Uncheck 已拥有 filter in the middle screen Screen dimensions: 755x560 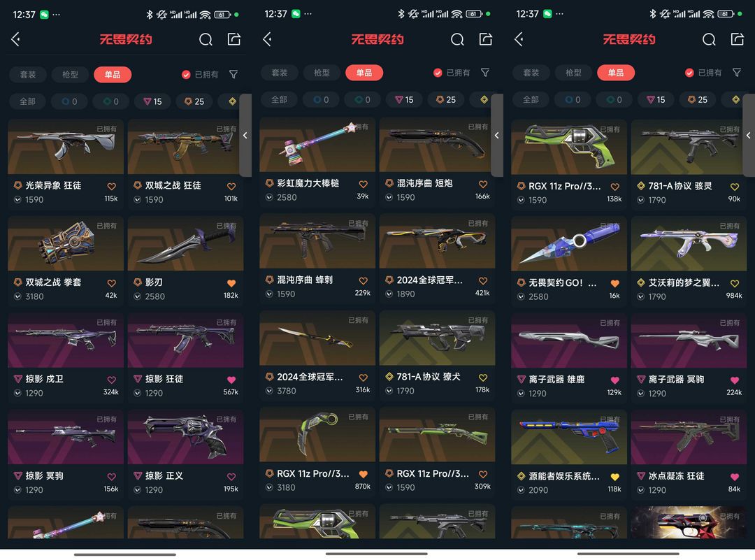[x=452, y=73]
